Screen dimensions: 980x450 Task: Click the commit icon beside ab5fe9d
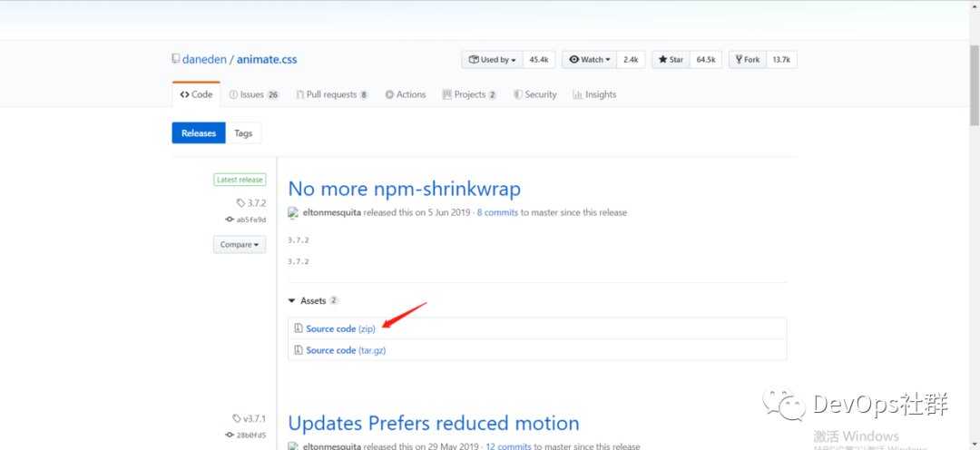pyautogui.click(x=230, y=220)
